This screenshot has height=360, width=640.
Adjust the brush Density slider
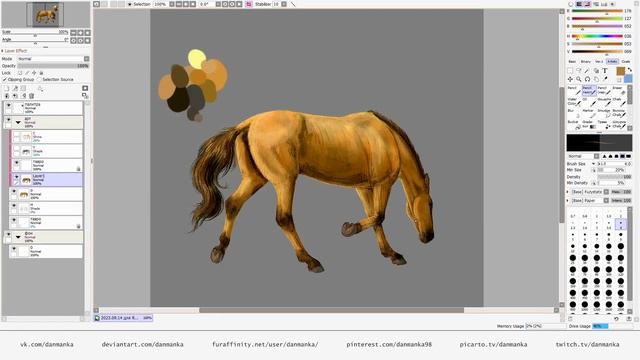[x=614, y=177]
